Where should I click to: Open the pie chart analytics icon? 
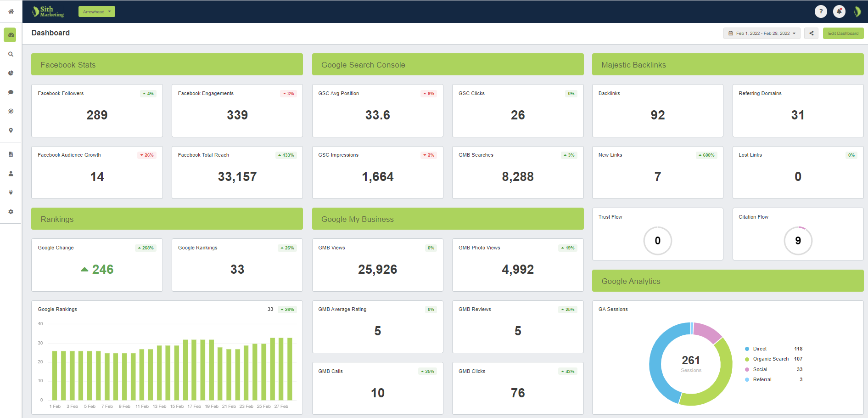click(11, 73)
